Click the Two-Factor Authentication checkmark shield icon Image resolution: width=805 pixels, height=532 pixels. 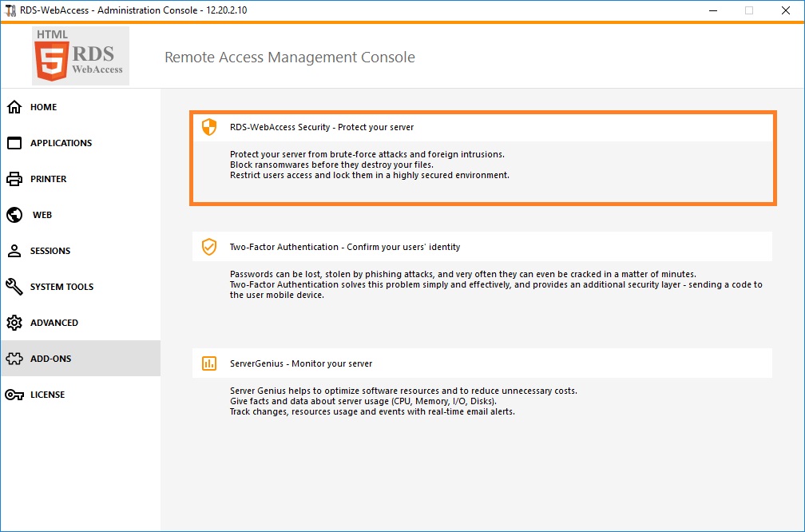(x=209, y=247)
